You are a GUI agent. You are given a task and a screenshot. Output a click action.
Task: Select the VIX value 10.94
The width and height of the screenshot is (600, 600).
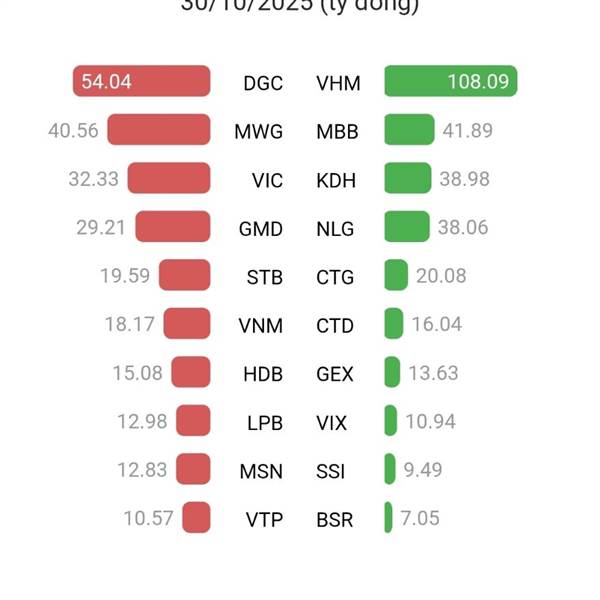click(431, 422)
